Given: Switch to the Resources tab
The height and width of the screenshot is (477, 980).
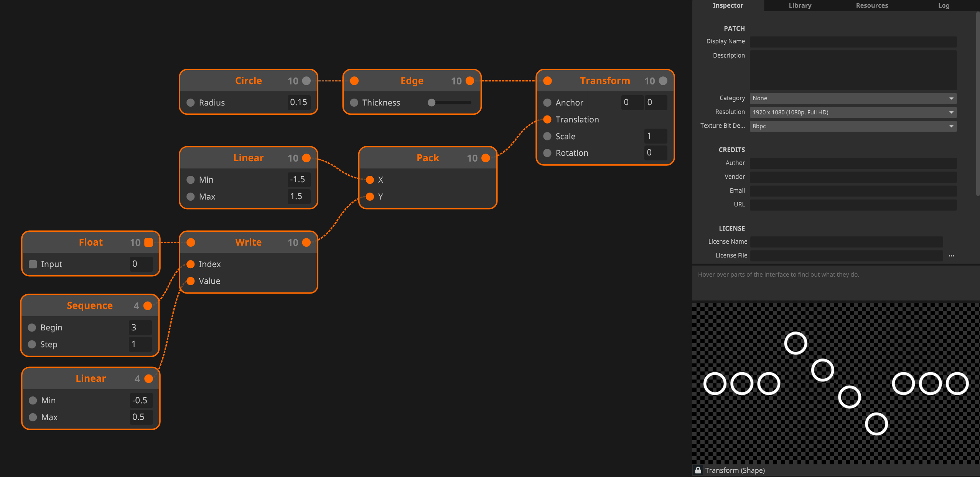Looking at the screenshot, I should [x=872, y=5].
